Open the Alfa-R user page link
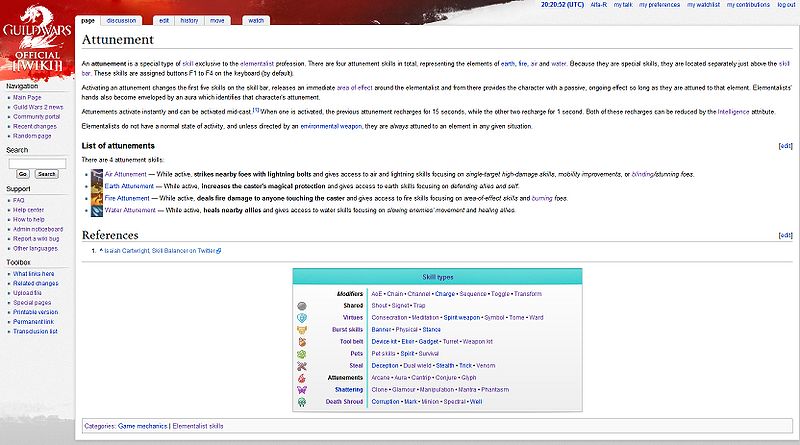Screen dimensions: 800x445 598,5
